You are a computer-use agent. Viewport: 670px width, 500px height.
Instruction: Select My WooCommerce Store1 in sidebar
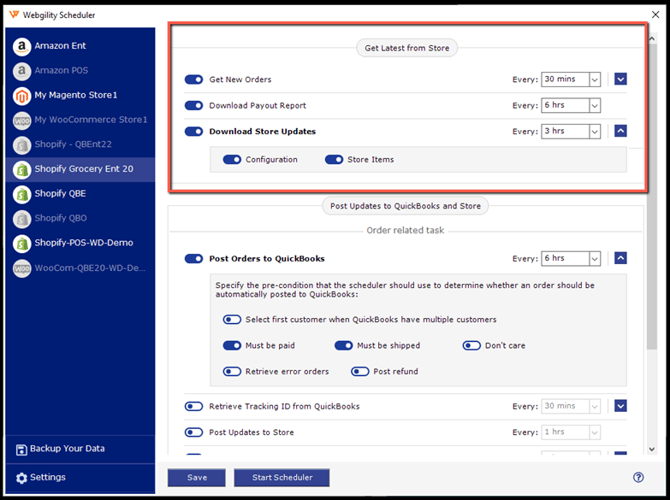click(80, 120)
